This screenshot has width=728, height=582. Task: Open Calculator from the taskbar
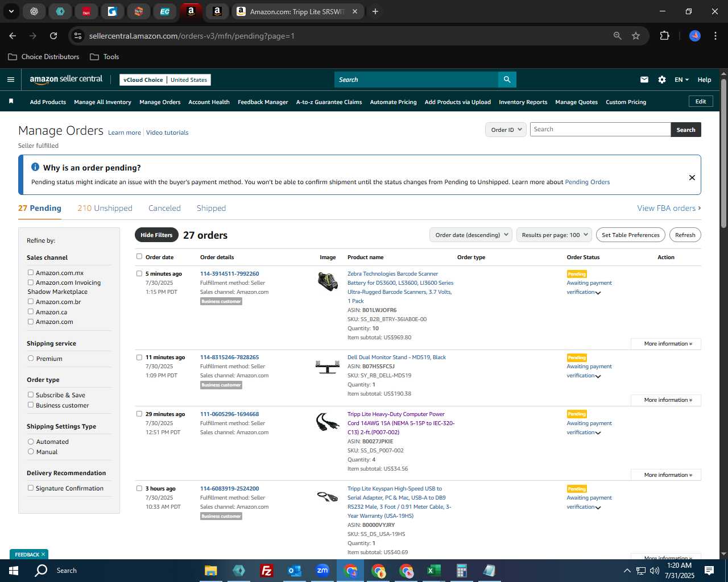(461, 571)
